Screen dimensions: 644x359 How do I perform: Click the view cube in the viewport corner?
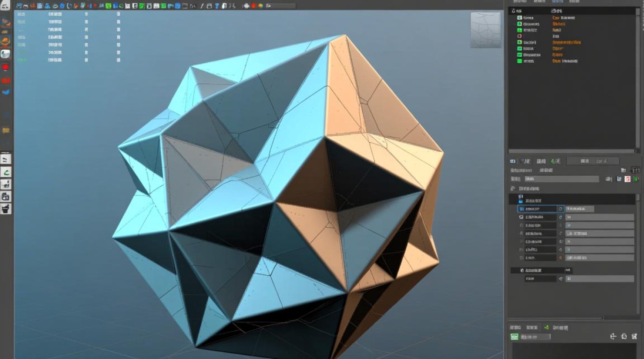485,30
